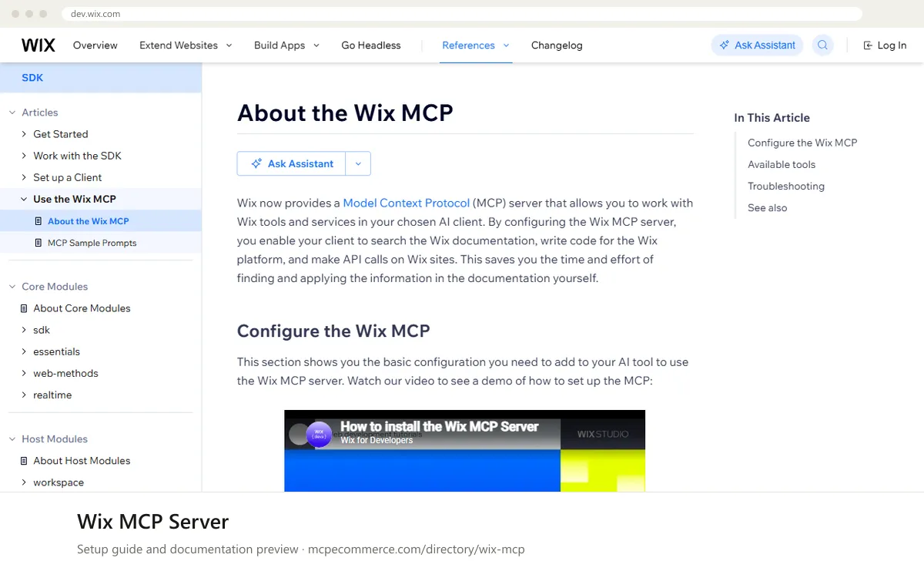Select the SDK sidebar header
924x578 pixels.
101,78
